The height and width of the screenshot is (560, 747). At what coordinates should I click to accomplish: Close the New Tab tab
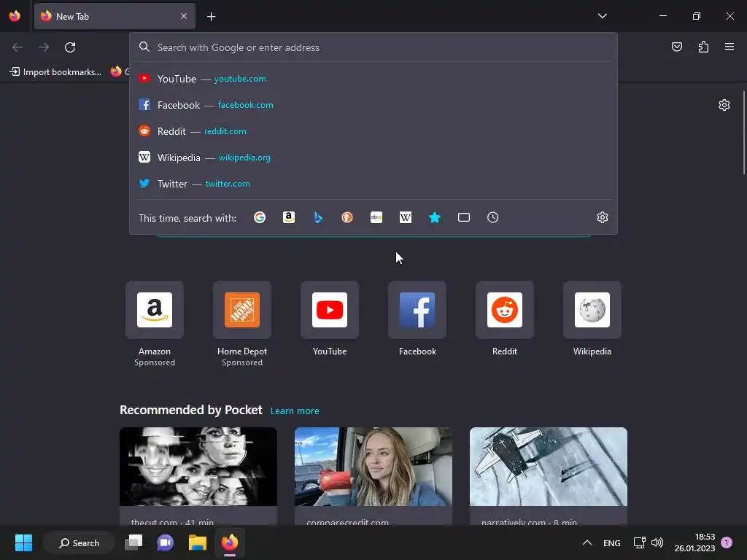click(x=184, y=16)
